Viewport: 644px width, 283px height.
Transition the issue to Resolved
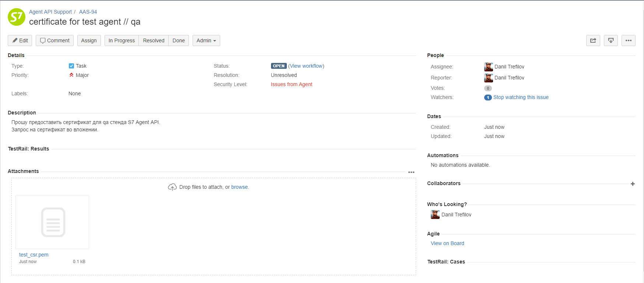click(x=154, y=40)
